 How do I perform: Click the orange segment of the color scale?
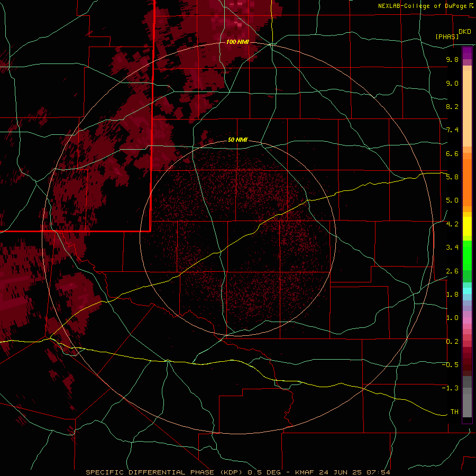point(467,182)
